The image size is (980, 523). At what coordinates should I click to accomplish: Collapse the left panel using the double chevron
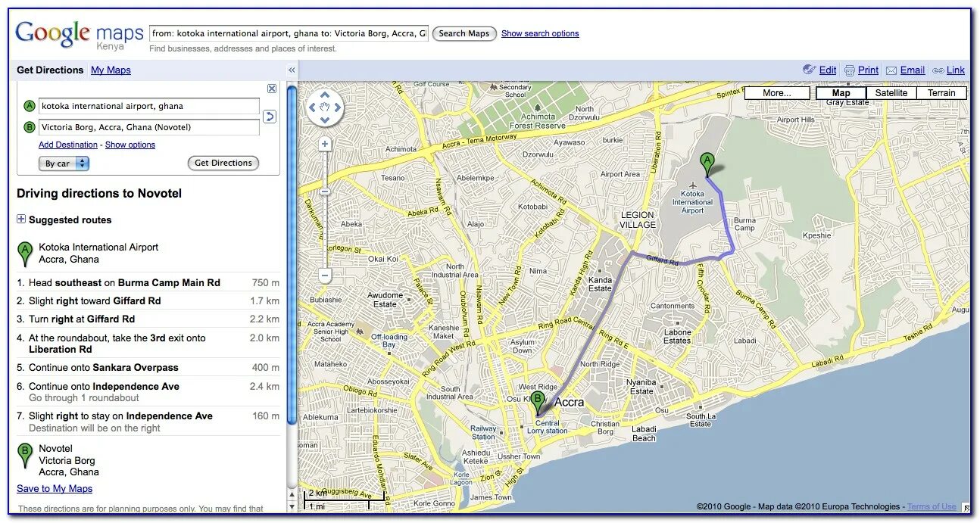(x=292, y=70)
